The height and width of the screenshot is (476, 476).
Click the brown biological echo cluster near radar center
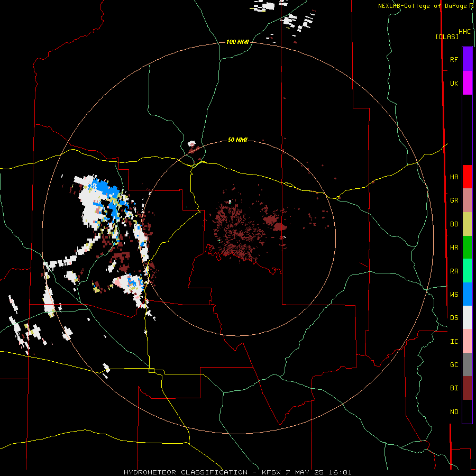238,232
